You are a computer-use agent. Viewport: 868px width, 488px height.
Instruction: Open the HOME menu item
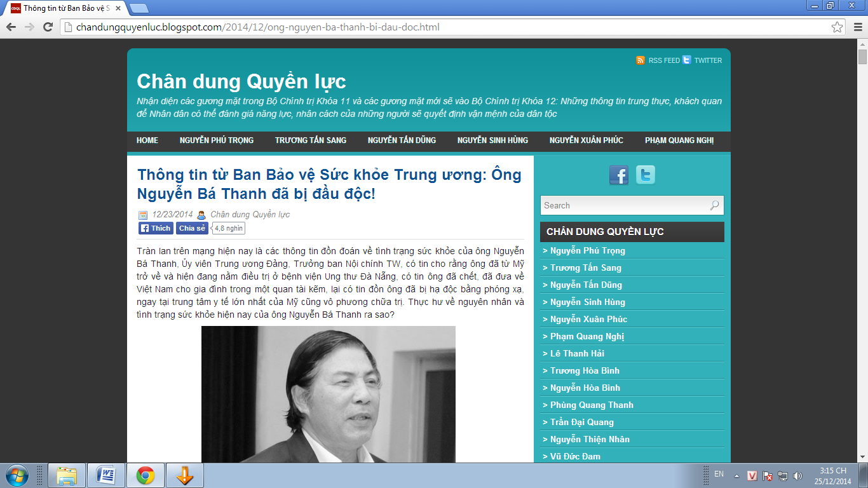click(147, 140)
